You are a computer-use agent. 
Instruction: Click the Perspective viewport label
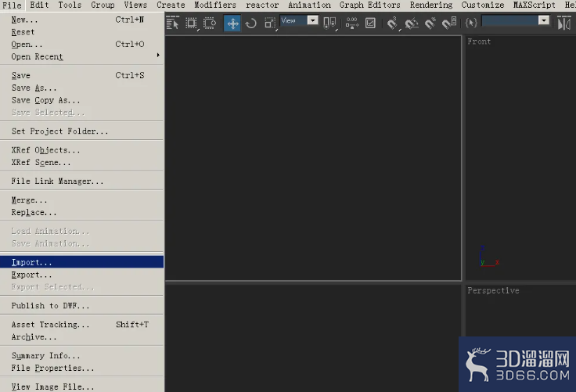tap(493, 290)
